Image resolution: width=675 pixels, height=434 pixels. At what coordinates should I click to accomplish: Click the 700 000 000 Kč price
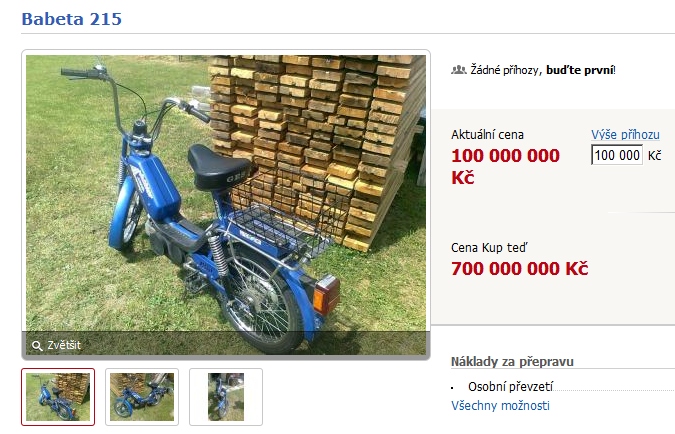point(519,269)
